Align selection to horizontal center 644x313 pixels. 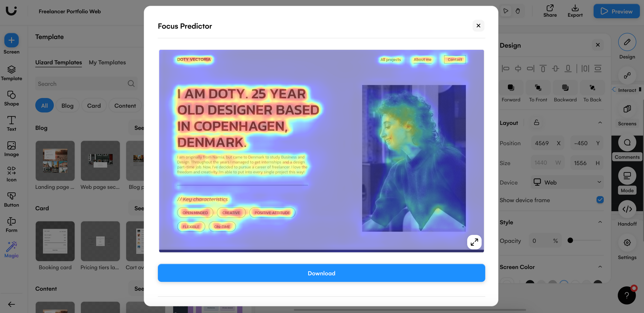(x=518, y=68)
